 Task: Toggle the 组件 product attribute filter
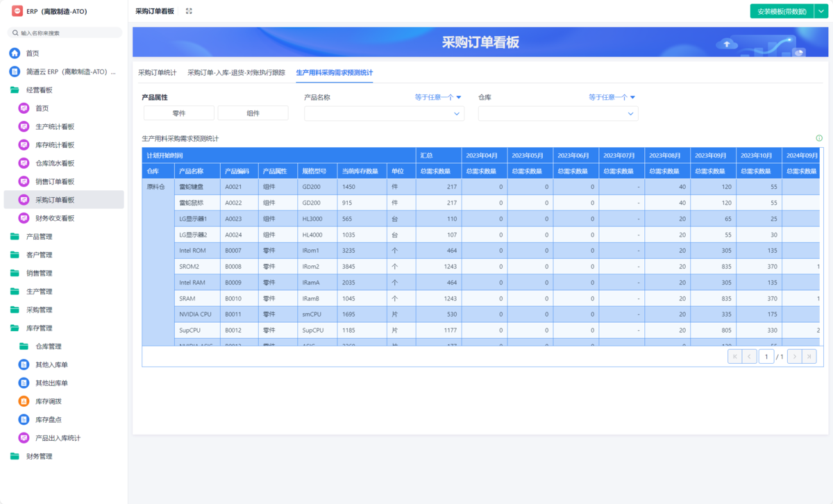(x=253, y=113)
